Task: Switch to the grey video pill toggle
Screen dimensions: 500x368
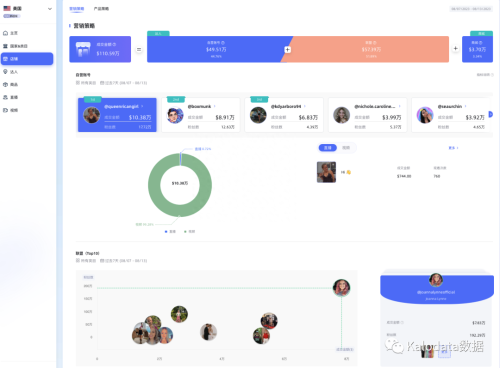Action: [x=346, y=148]
